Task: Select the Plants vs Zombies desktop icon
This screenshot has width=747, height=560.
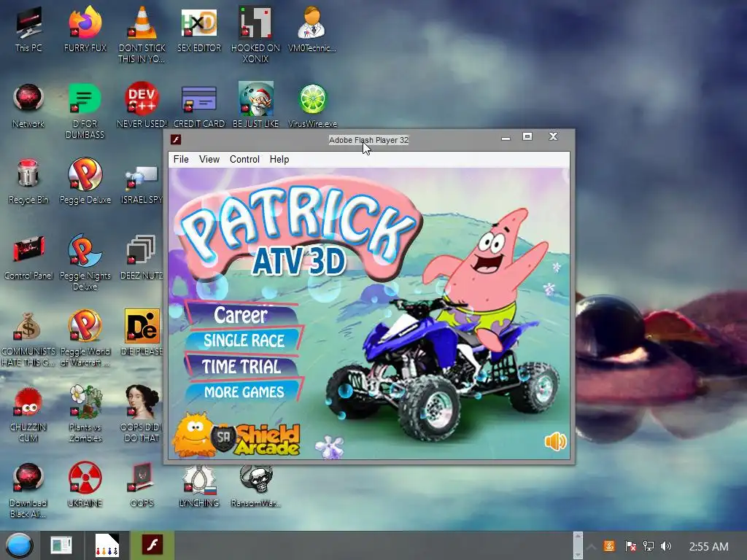Action: 85,413
